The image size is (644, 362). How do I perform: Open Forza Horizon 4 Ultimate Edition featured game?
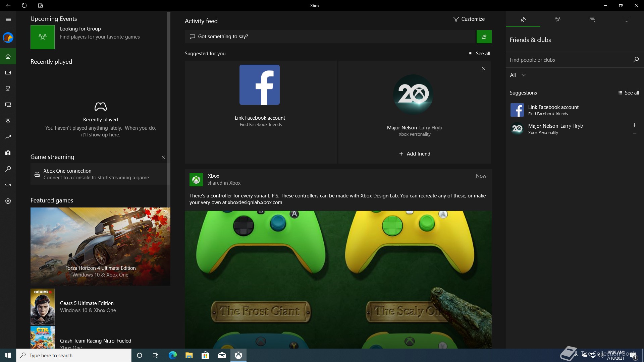tap(100, 247)
